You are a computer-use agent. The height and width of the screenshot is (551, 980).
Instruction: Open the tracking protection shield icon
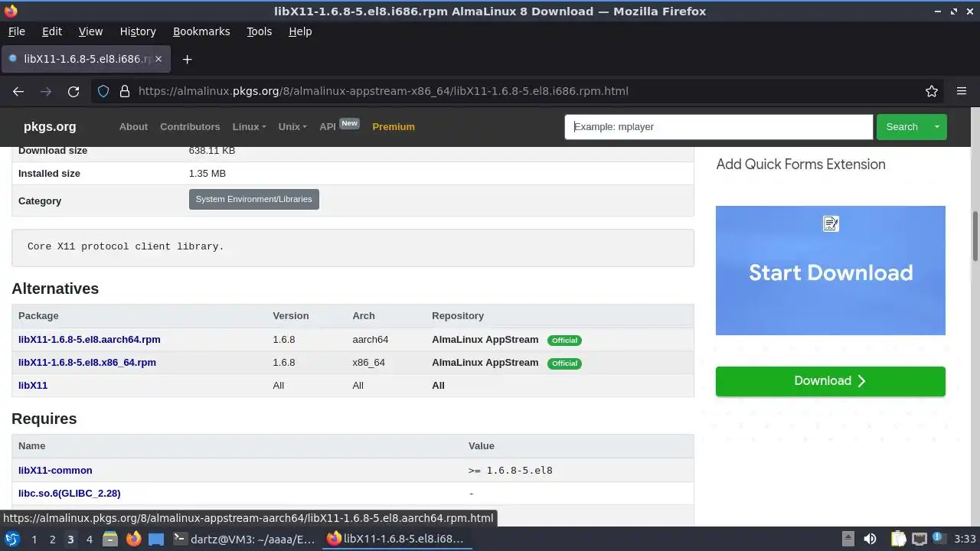click(103, 91)
